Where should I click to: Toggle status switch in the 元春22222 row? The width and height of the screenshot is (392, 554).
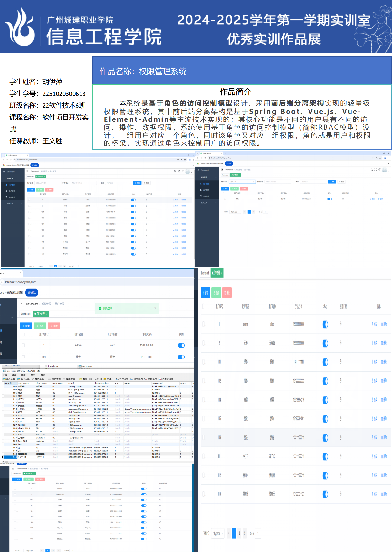144,494
